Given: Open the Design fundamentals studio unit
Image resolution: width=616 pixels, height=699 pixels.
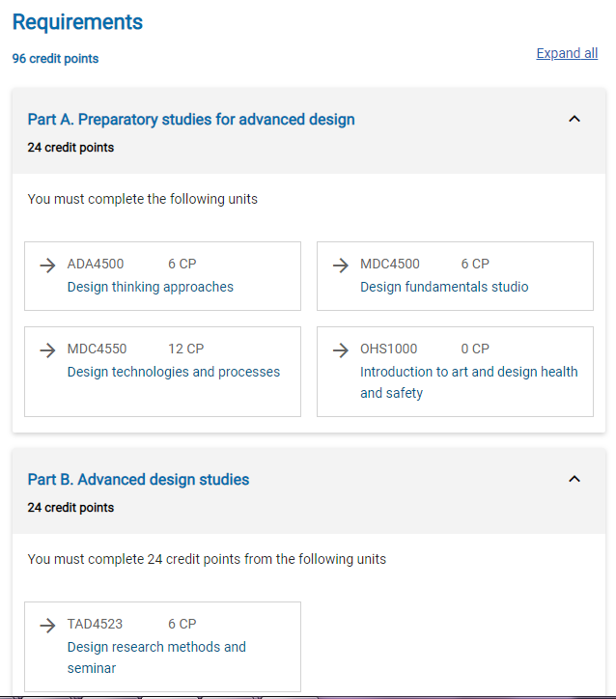Looking at the screenshot, I should [x=444, y=287].
